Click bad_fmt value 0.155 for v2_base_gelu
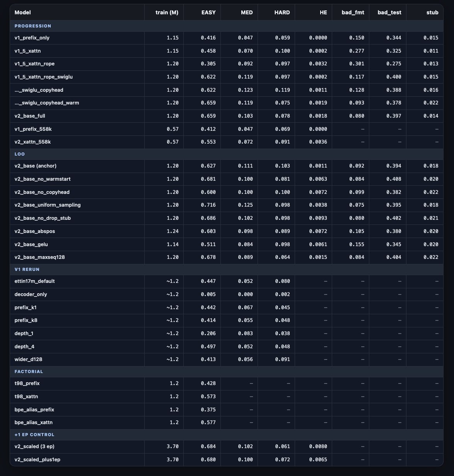This screenshot has width=454, height=476. click(x=357, y=245)
